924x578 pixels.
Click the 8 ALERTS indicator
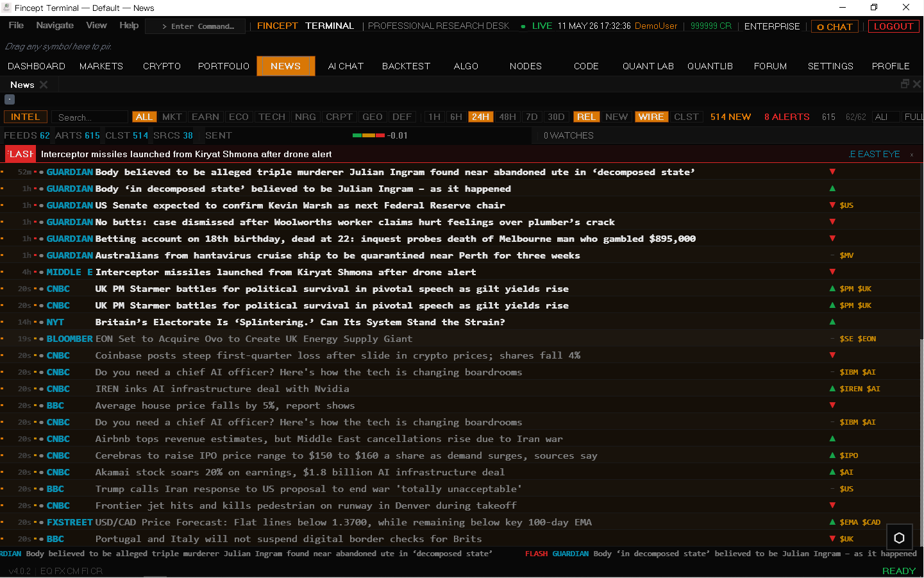click(x=787, y=117)
